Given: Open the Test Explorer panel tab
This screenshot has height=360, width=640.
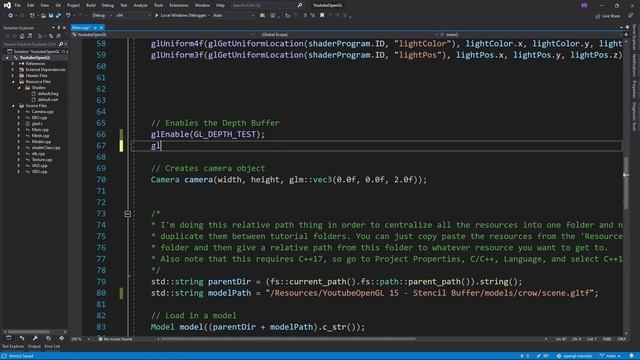Looking at the screenshot, I should (x=13, y=347).
